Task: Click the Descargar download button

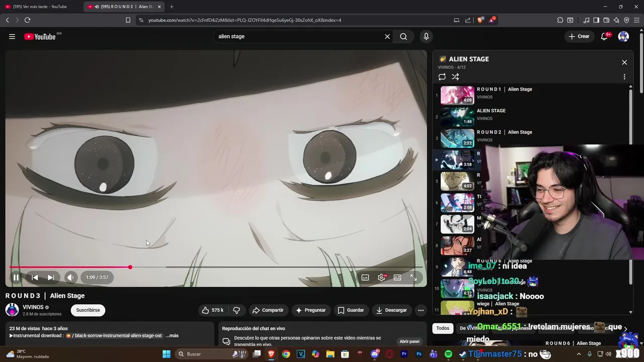Action: coord(391,310)
